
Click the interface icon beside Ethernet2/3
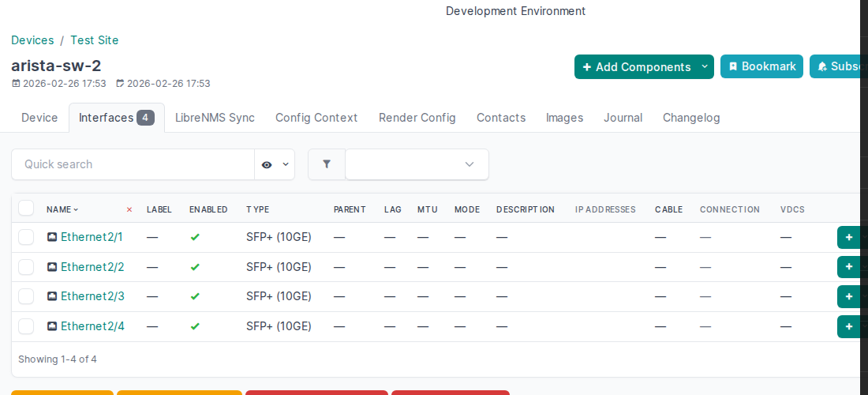point(52,296)
